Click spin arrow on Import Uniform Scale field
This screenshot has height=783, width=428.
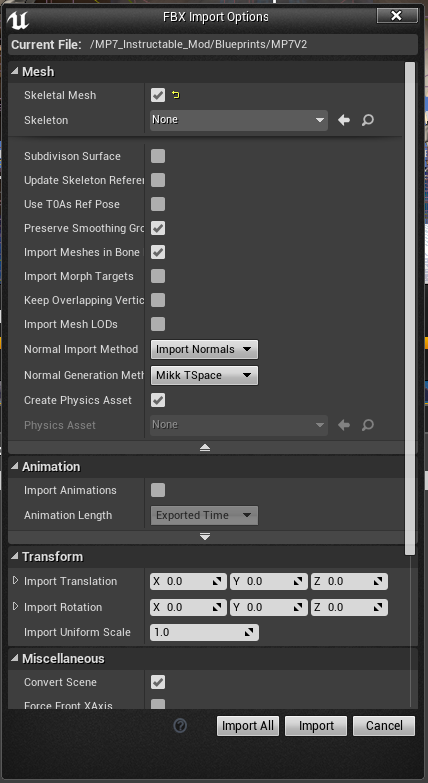(249, 632)
